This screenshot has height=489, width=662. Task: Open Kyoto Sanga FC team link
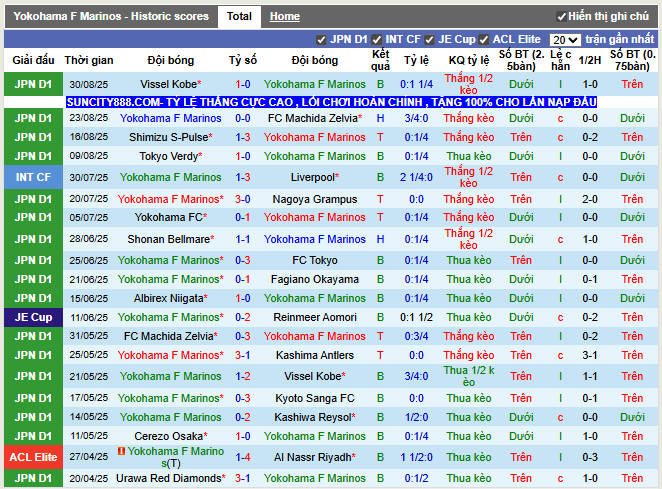(x=315, y=399)
